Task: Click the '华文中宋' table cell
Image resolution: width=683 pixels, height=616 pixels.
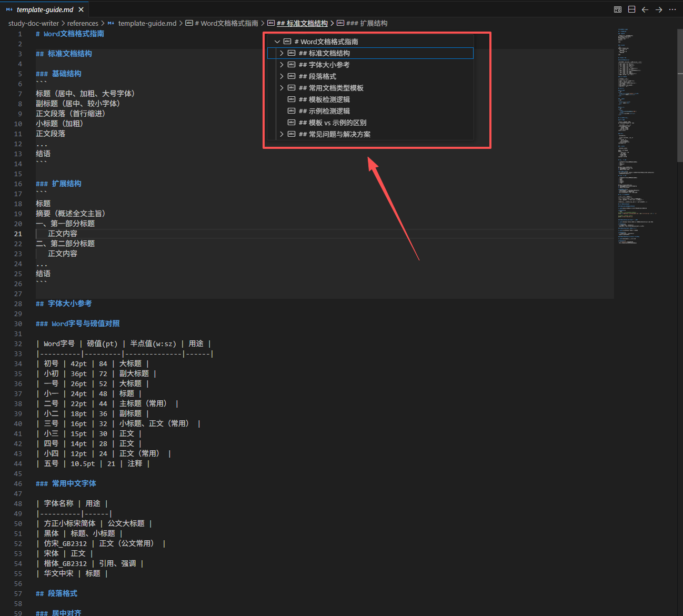Action: [59, 573]
